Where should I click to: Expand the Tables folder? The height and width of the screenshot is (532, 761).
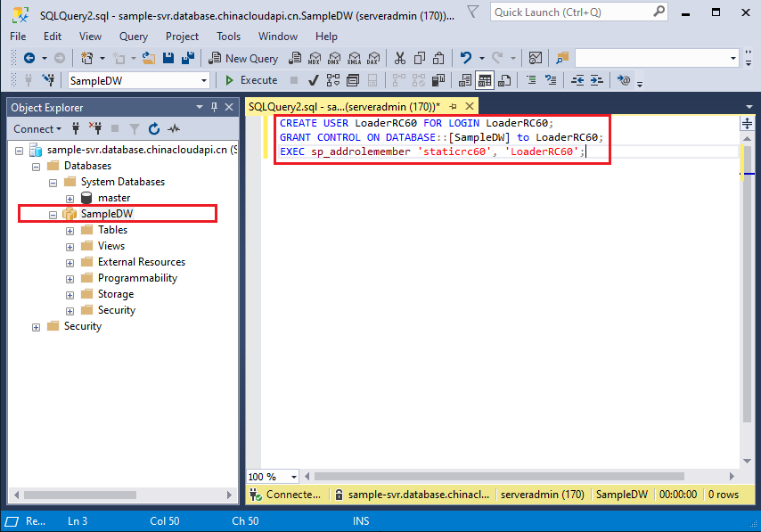tap(70, 231)
